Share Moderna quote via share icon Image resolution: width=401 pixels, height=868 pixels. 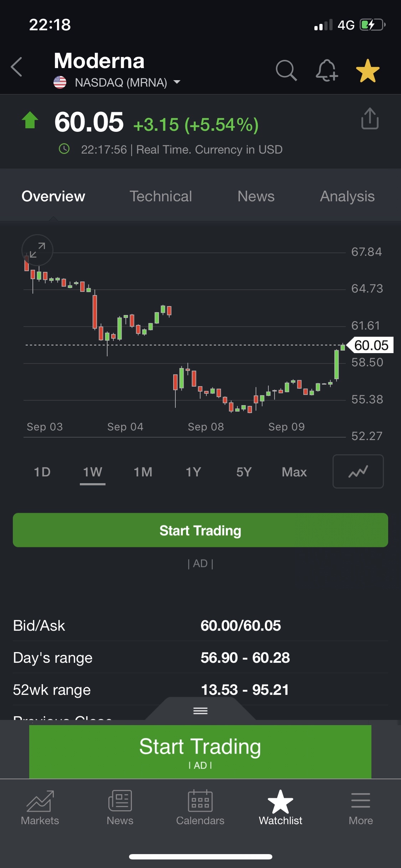point(370,119)
